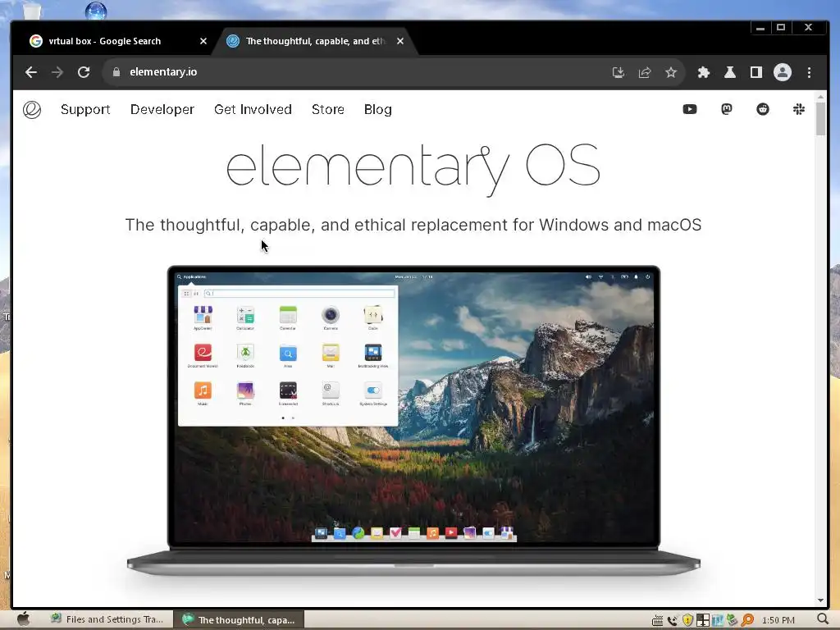Image resolution: width=840 pixels, height=630 pixels.
Task: Open elementary's YouTube channel icon
Action: [690, 109]
